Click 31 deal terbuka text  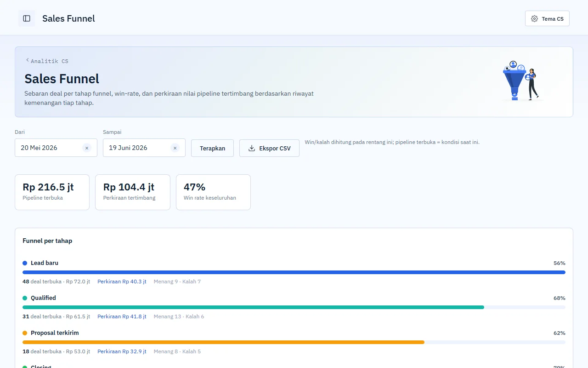tap(42, 316)
